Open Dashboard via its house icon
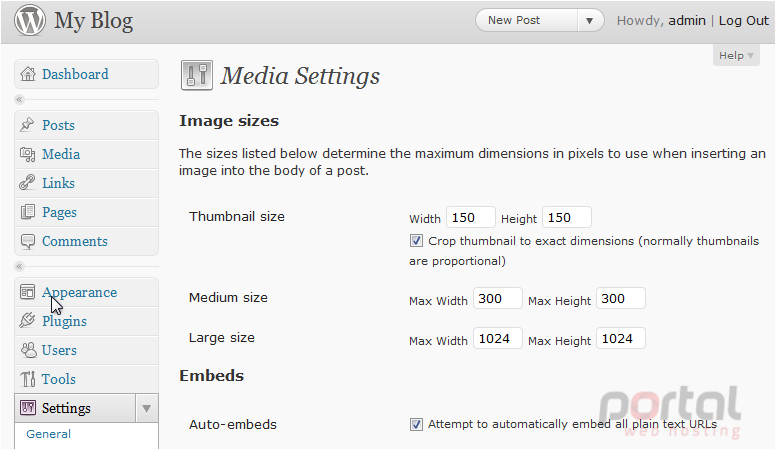776x450 pixels. point(28,74)
